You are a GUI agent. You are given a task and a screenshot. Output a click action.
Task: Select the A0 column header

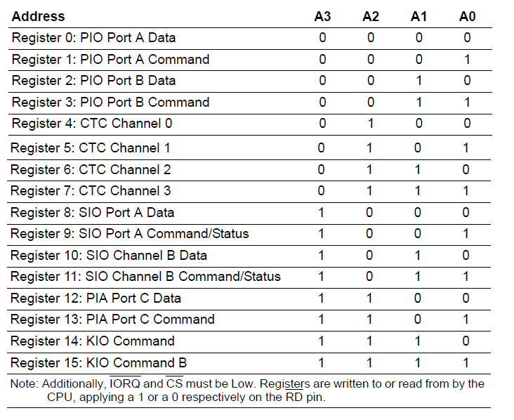(x=467, y=16)
